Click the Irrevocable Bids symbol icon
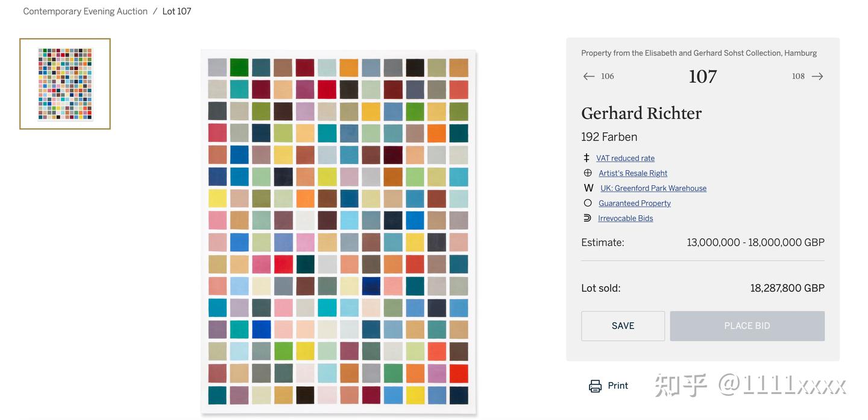Viewport: 868px width, 420px height. pos(588,218)
